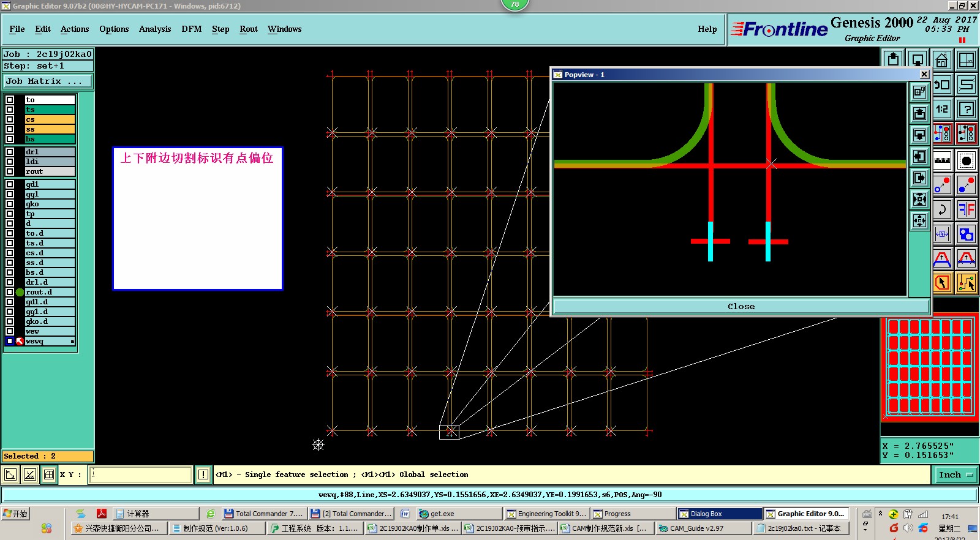
Task: Click the first bottom-left diagonal square icon
Action: (x=10, y=474)
